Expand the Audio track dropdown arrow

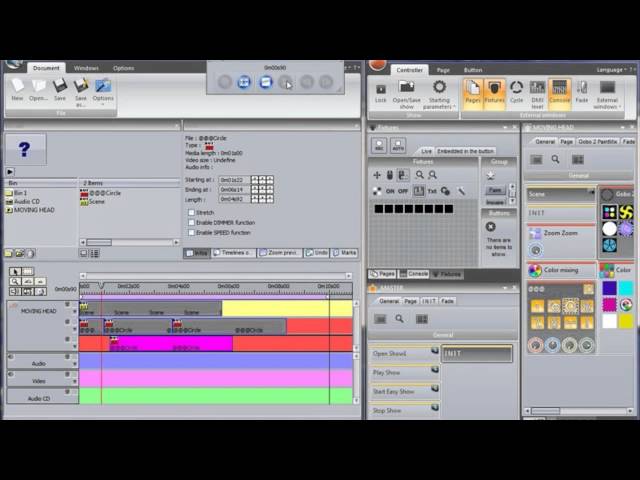[75, 364]
